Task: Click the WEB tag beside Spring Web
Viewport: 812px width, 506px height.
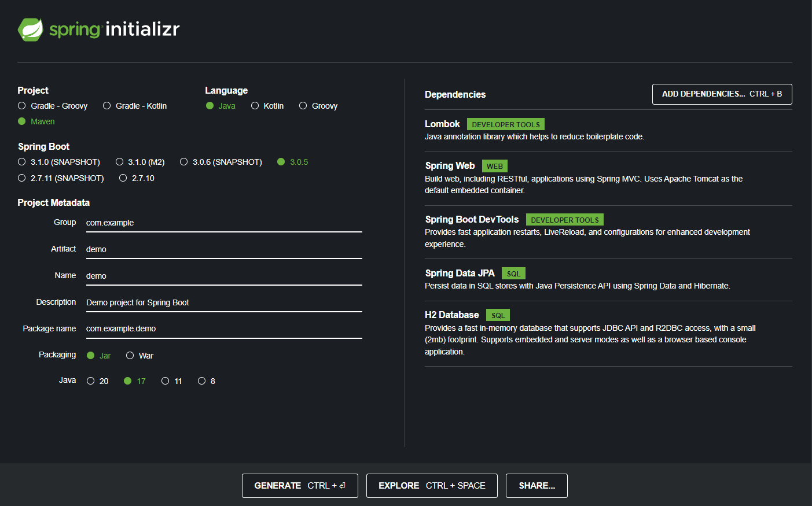Action: 495,166
